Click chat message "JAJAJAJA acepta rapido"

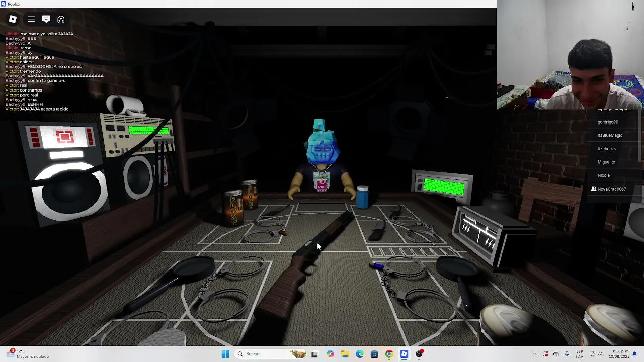pyautogui.click(x=44, y=109)
